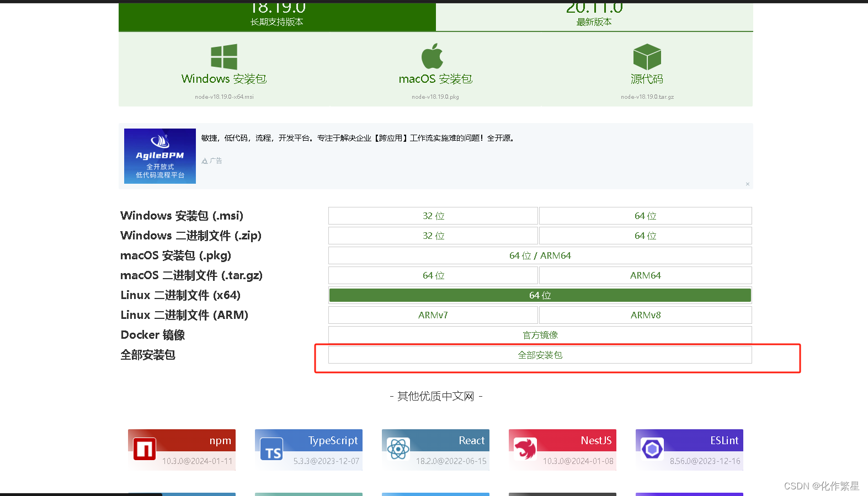Click the Linux 二进制文件 (ARM) row label
This screenshot has width=868, height=496.
click(x=184, y=315)
